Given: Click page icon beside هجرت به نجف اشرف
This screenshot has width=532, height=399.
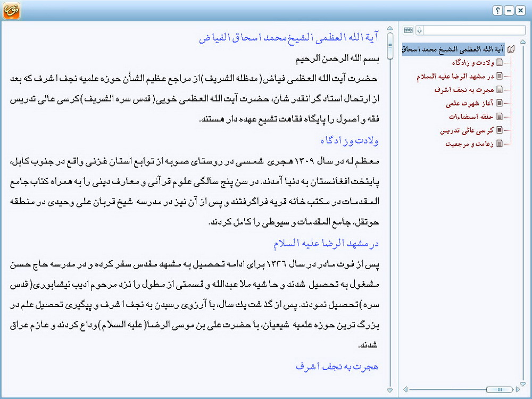Looking at the screenshot, I should pos(500,89).
